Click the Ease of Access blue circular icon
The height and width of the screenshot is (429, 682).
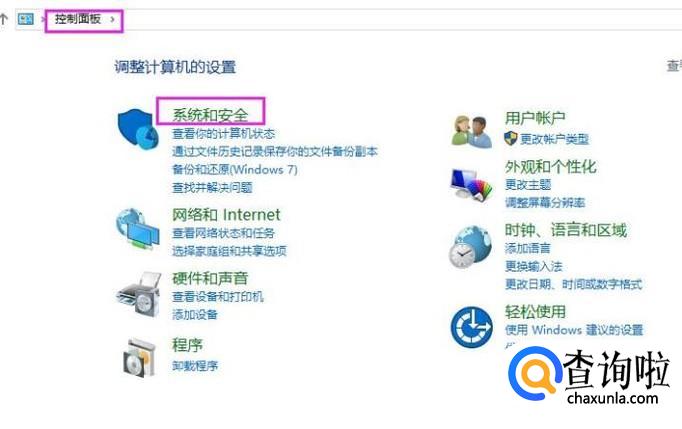(x=471, y=327)
